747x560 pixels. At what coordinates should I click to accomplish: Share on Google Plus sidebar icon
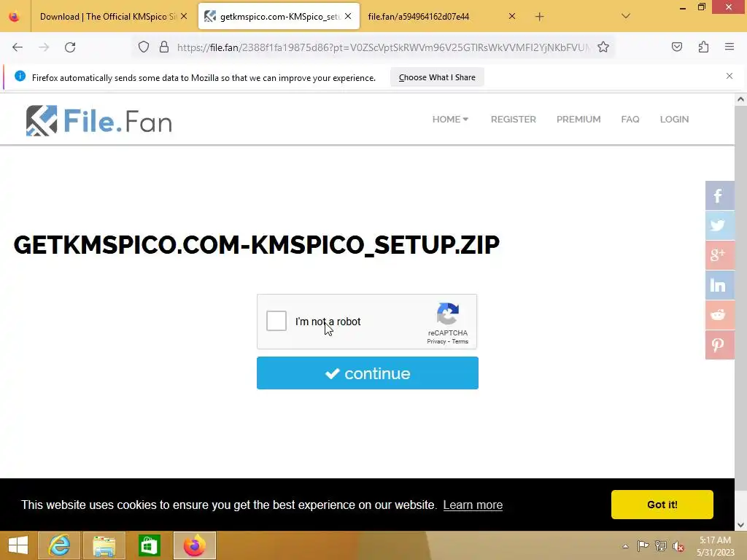[719, 255]
